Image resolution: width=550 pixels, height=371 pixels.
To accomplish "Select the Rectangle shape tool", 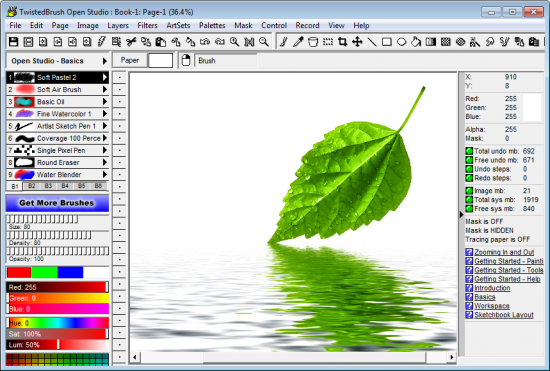I will 387,42.
